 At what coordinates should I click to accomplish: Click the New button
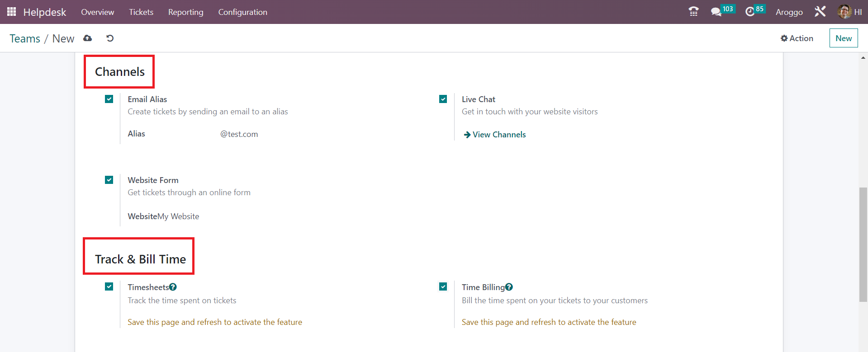tap(843, 38)
